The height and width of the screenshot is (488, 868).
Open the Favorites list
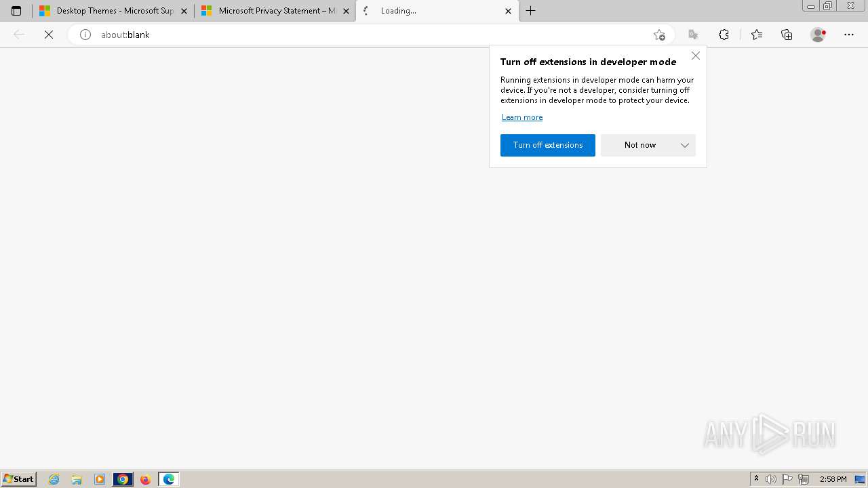[x=757, y=35]
